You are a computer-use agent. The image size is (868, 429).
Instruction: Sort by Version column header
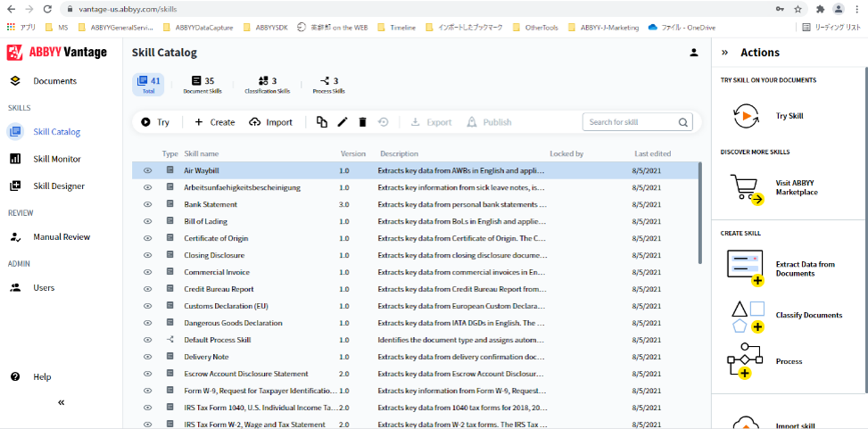[353, 153]
